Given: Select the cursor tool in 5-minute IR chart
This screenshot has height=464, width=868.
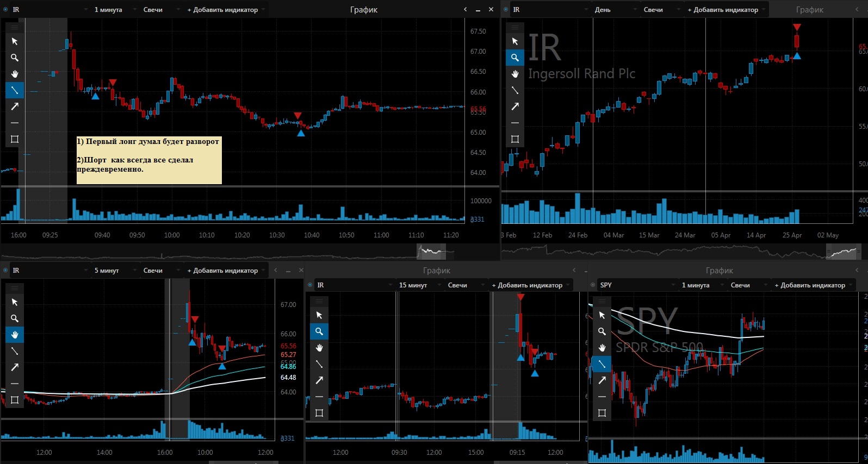Looking at the screenshot, I should click(15, 302).
